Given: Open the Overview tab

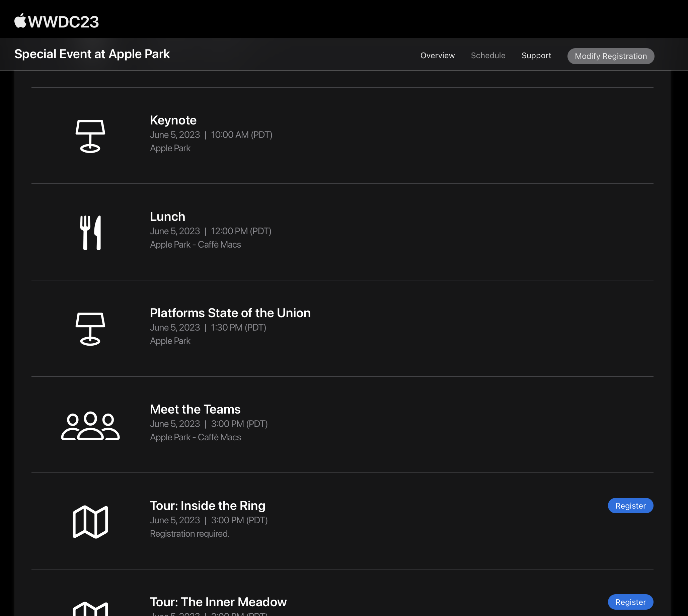Looking at the screenshot, I should coord(438,56).
